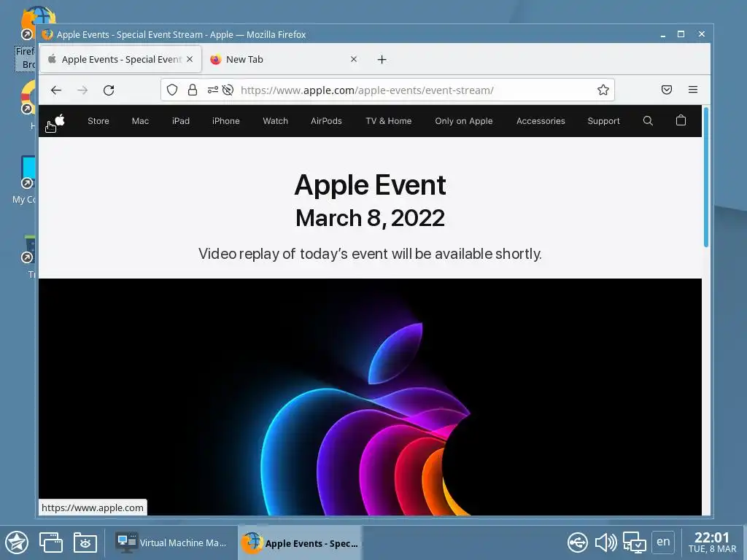
Task: Select iPhone in the Apple navigation bar
Action: tap(226, 121)
